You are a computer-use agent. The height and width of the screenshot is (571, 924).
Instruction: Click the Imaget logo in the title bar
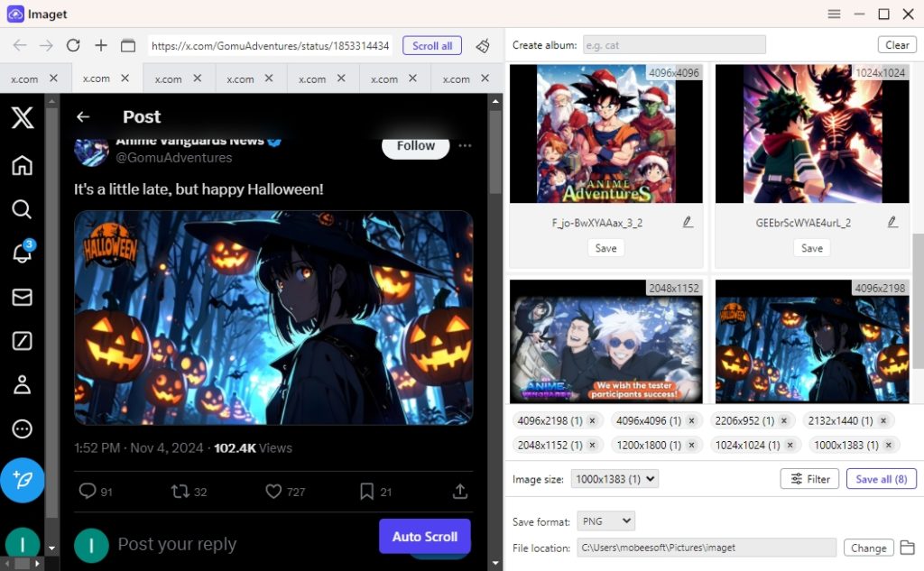click(x=16, y=14)
